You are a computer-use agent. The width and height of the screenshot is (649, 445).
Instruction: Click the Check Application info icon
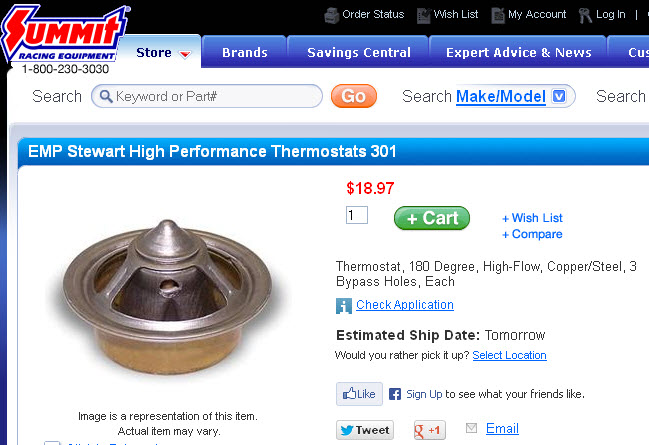(344, 306)
